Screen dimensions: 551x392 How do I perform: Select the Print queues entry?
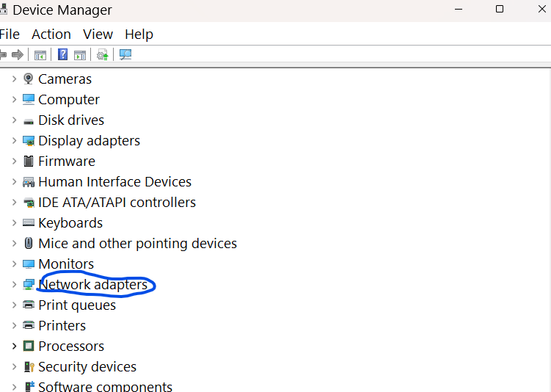pos(77,305)
